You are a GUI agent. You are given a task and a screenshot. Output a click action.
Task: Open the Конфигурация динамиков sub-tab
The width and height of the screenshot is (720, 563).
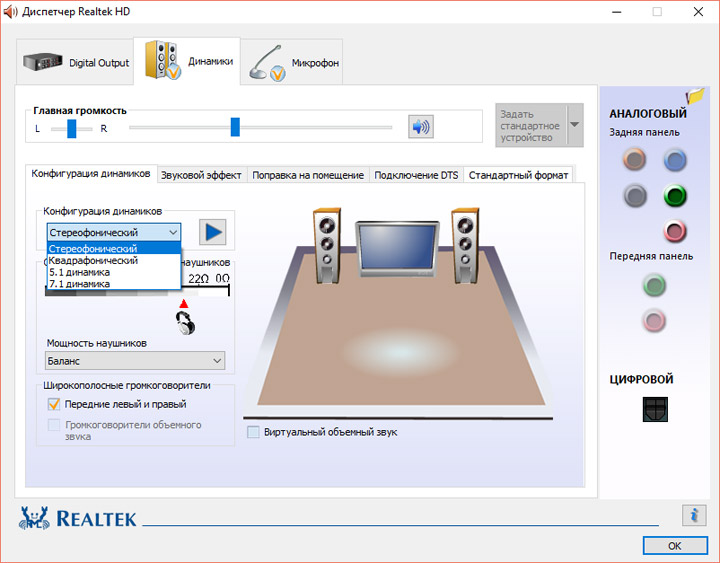click(x=91, y=174)
